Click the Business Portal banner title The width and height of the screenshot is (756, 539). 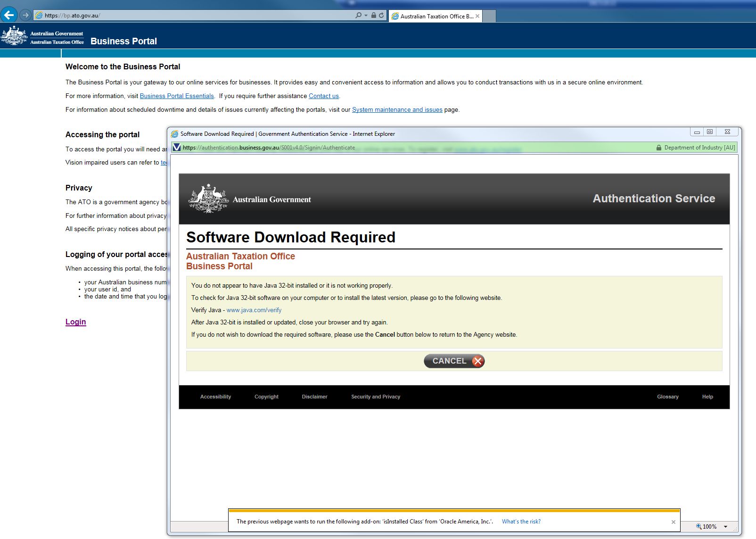[x=123, y=41]
